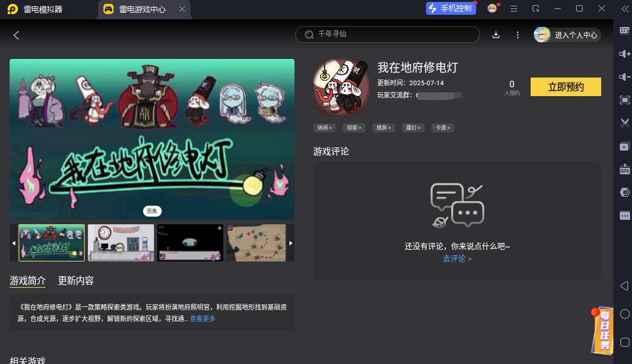Click the 去评论 link

pyautogui.click(x=457, y=258)
